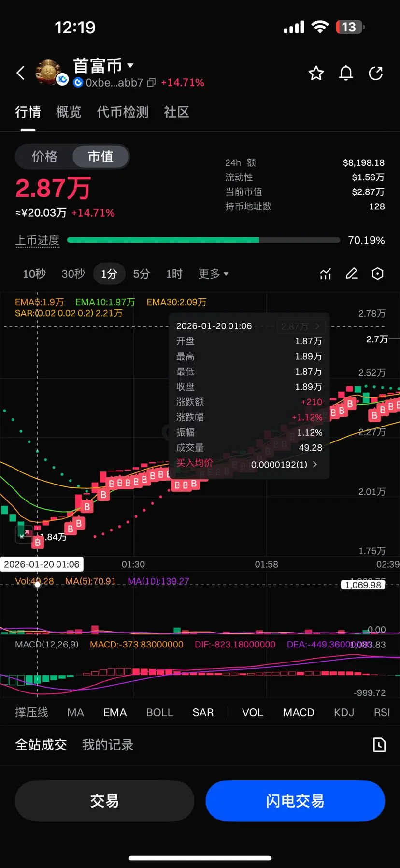Select the 5分 interval

(x=142, y=274)
